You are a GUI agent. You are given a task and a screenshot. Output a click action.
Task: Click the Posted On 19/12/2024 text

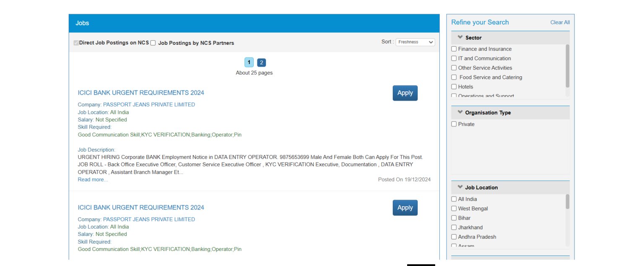[x=404, y=179]
